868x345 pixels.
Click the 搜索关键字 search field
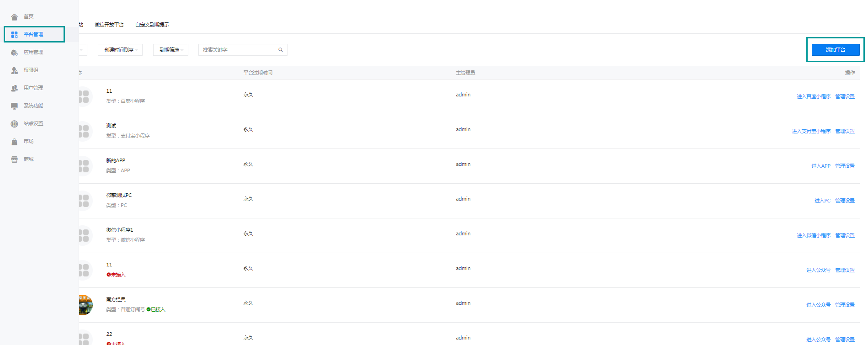tap(243, 50)
